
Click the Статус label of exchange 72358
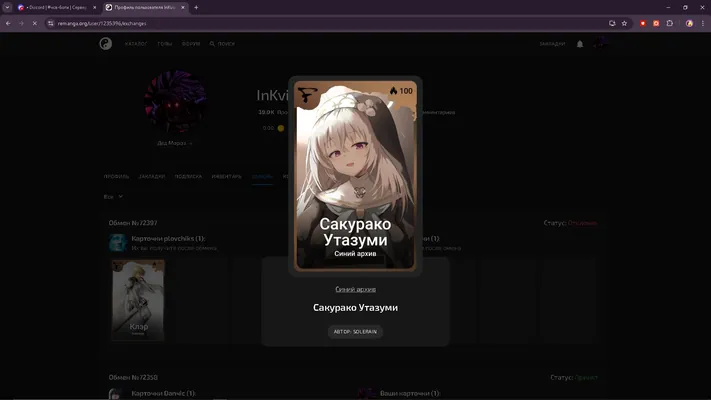(x=562, y=377)
